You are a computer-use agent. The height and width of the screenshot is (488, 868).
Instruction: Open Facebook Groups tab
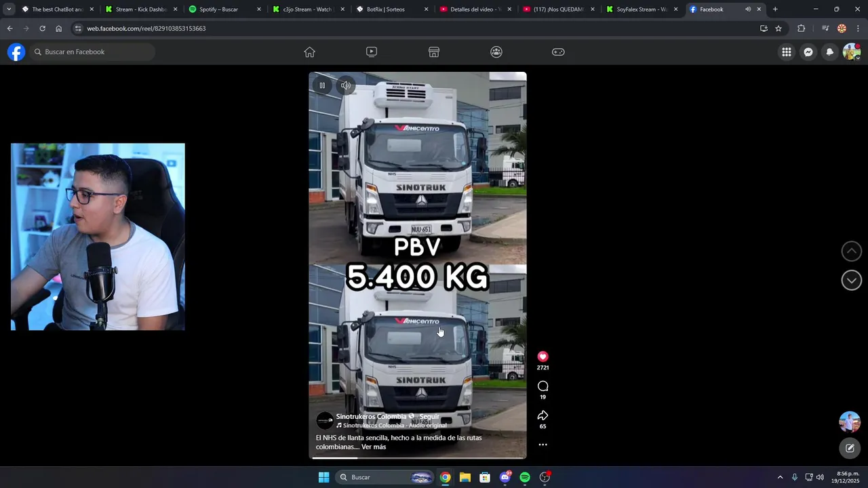[x=496, y=52]
